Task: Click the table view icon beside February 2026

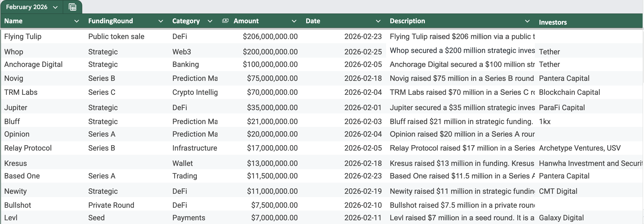Action: point(72,7)
